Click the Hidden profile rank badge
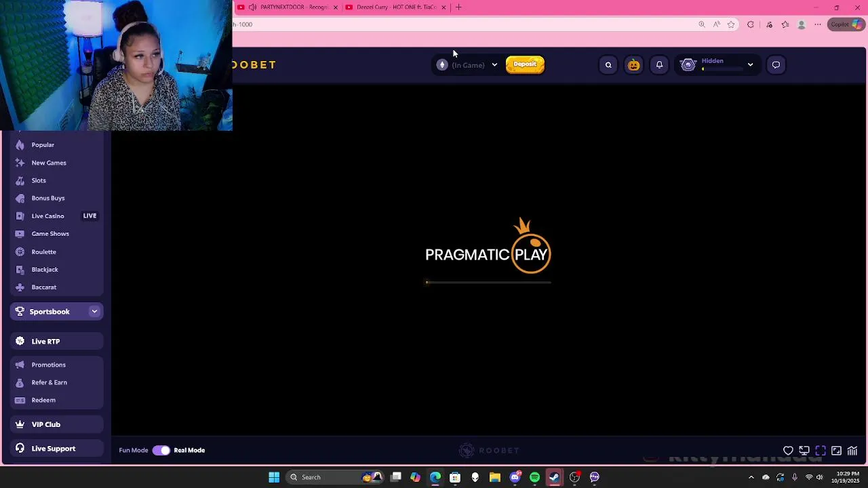Image resolution: width=868 pixels, height=488 pixels. tap(688, 65)
